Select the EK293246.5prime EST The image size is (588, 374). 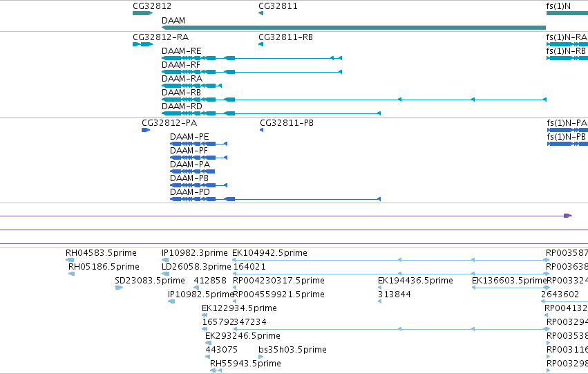(243, 336)
